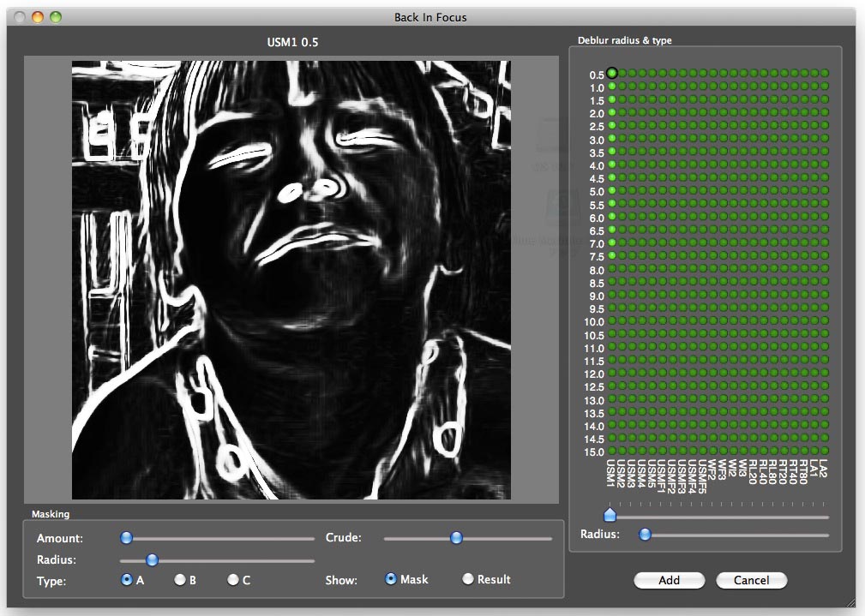The width and height of the screenshot is (865, 616).
Task: Click the 'Crude:' label
Action: (344, 537)
